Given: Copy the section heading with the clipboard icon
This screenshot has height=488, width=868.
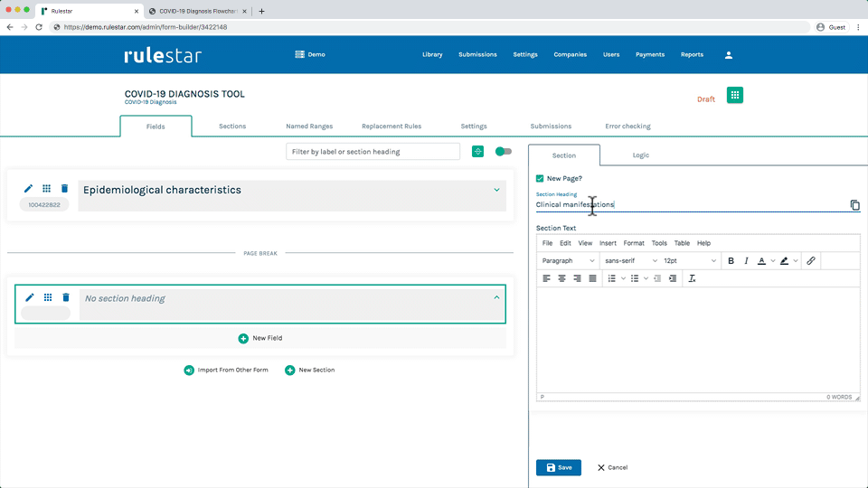Looking at the screenshot, I should point(854,205).
